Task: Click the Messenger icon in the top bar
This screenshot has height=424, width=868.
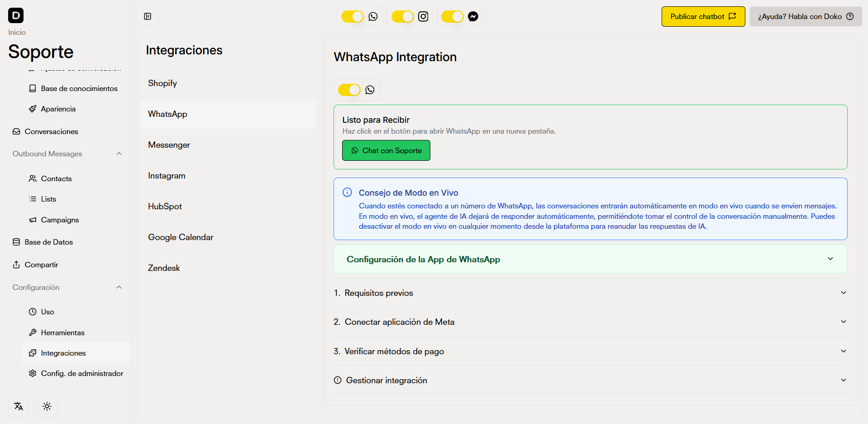Action: (x=473, y=16)
